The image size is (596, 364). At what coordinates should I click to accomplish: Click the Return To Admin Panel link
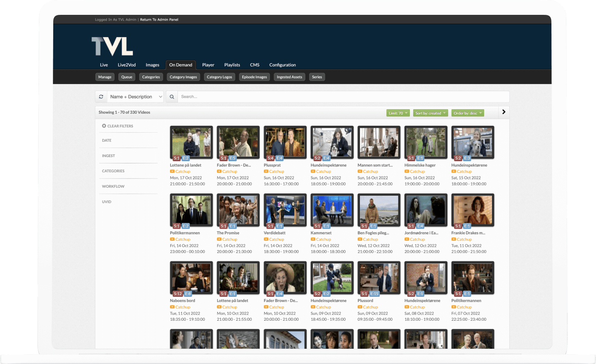pos(159,20)
